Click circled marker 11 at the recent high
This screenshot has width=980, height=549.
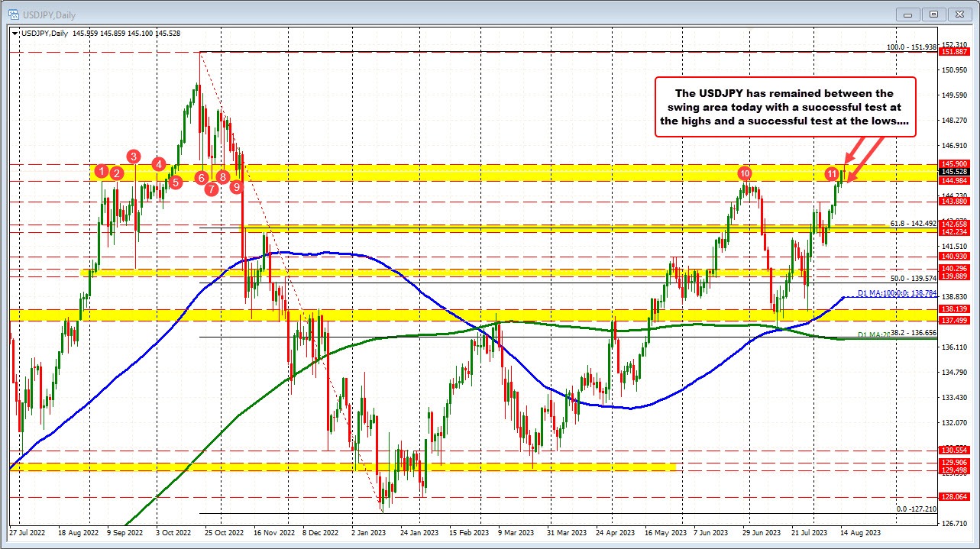click(x=833, y=173)
